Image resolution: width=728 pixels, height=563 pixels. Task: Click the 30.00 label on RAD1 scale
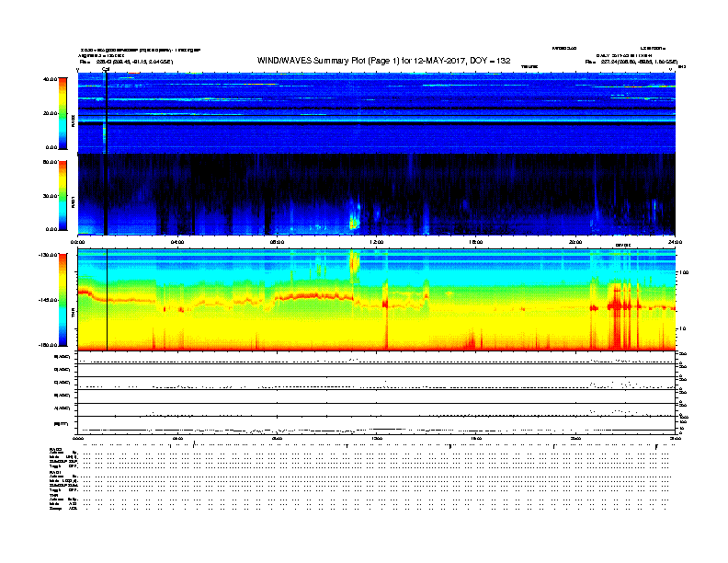50,196
